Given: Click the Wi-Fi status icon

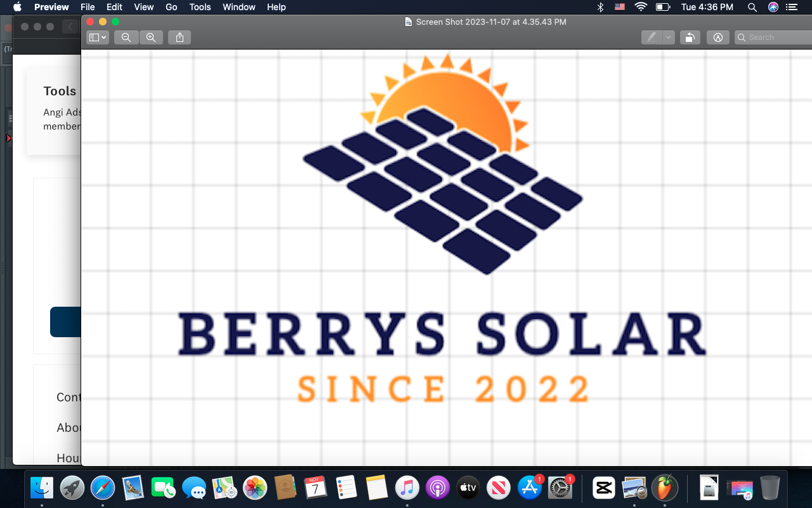Looking at the screenshot, I should tap(641, 7).
